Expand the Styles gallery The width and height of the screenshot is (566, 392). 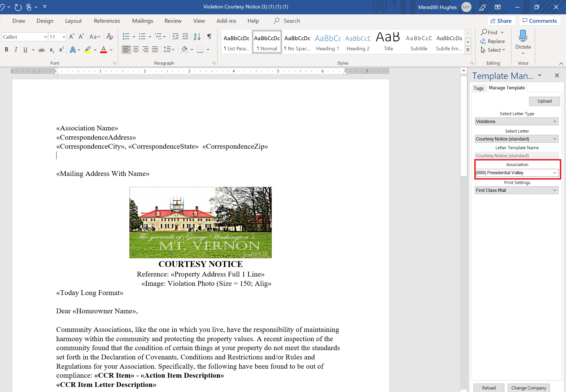click(x=468, y=50)
